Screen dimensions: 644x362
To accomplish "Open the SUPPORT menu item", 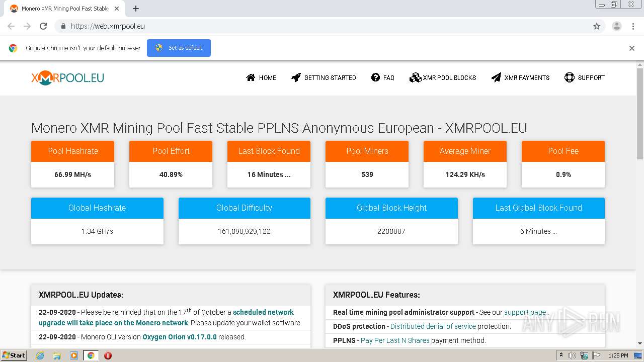I will pos(585,77).
